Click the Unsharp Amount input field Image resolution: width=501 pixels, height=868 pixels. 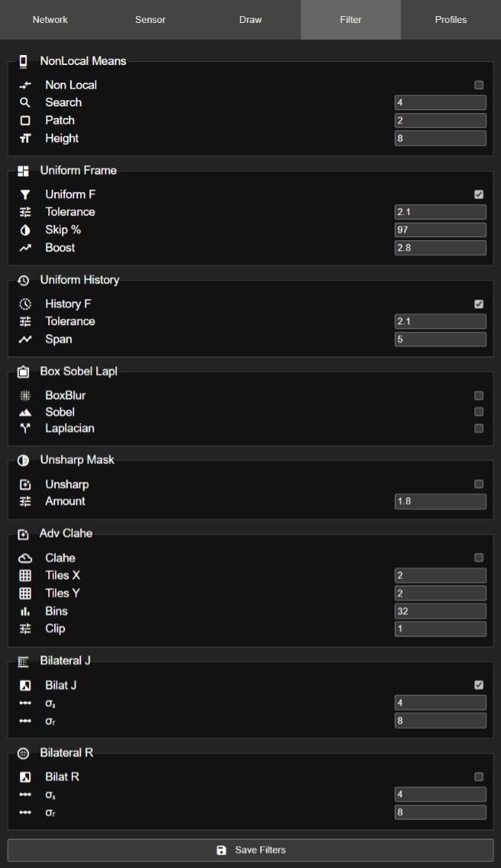(x=440, y=502)
